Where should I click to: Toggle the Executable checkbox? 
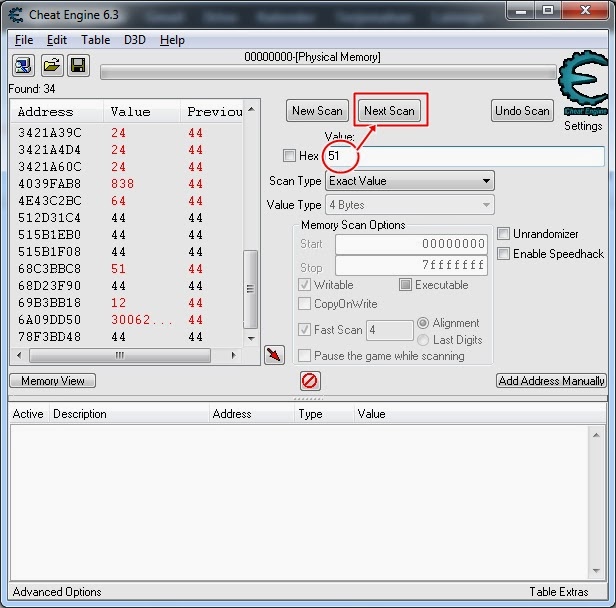405,285
